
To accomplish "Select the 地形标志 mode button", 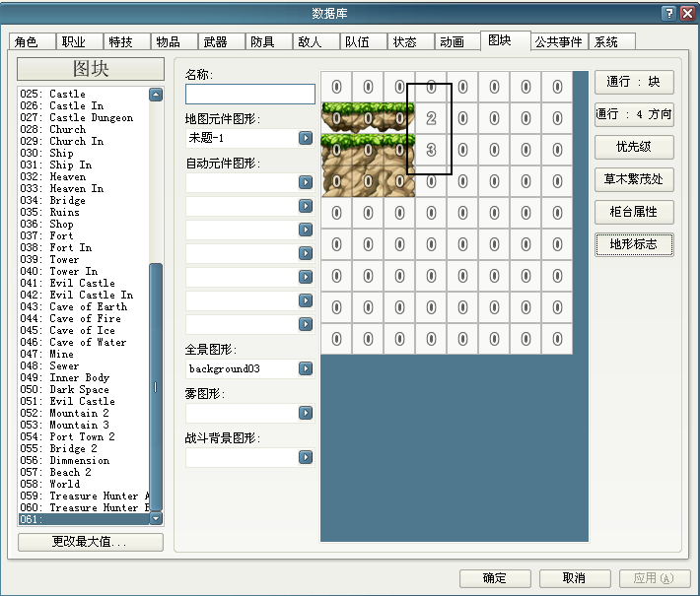I will [634, 244].
